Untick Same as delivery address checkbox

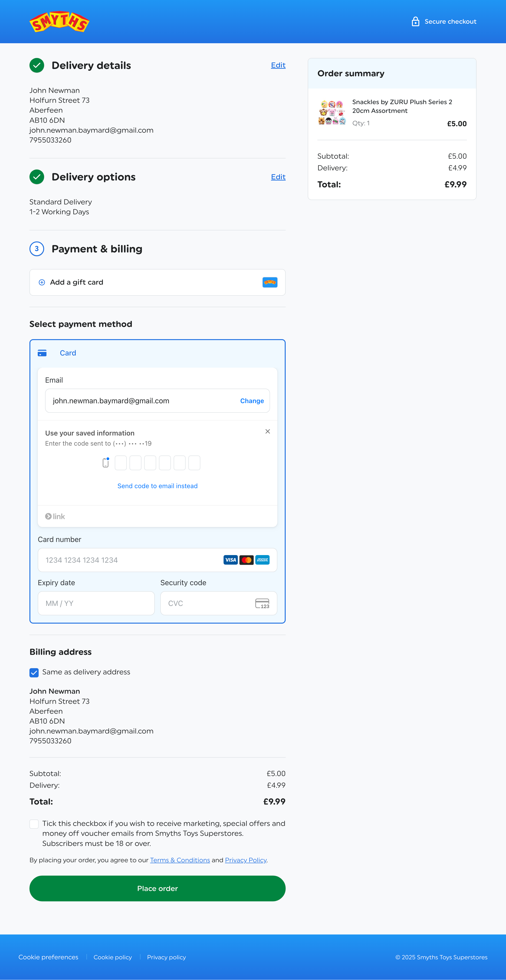34,673
